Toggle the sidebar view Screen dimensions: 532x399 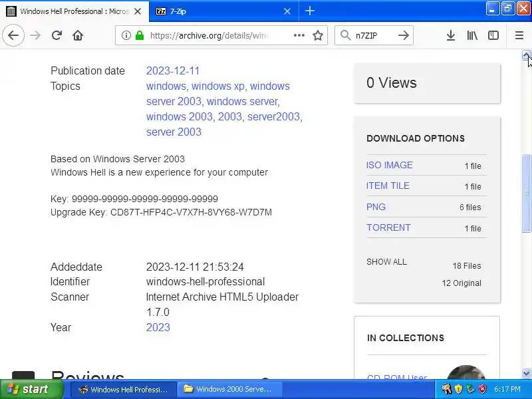[x=493, y=35]
